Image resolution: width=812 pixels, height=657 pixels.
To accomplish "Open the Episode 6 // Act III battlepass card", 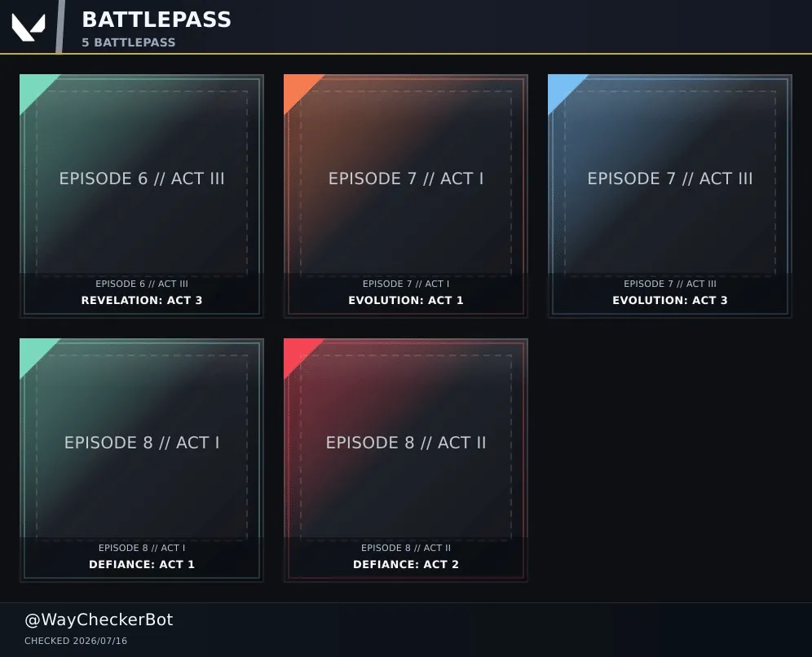I will tap(141, 196).
